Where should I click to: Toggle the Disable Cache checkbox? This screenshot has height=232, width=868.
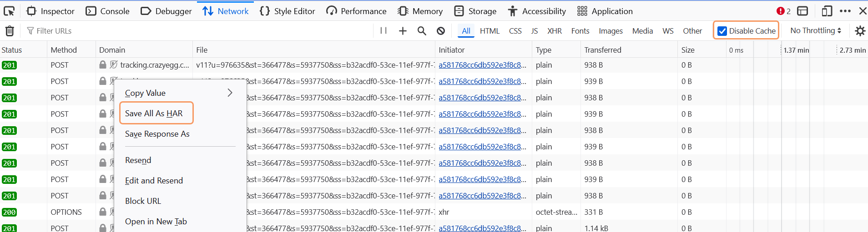pyautogui.click(x=722, y=31)
